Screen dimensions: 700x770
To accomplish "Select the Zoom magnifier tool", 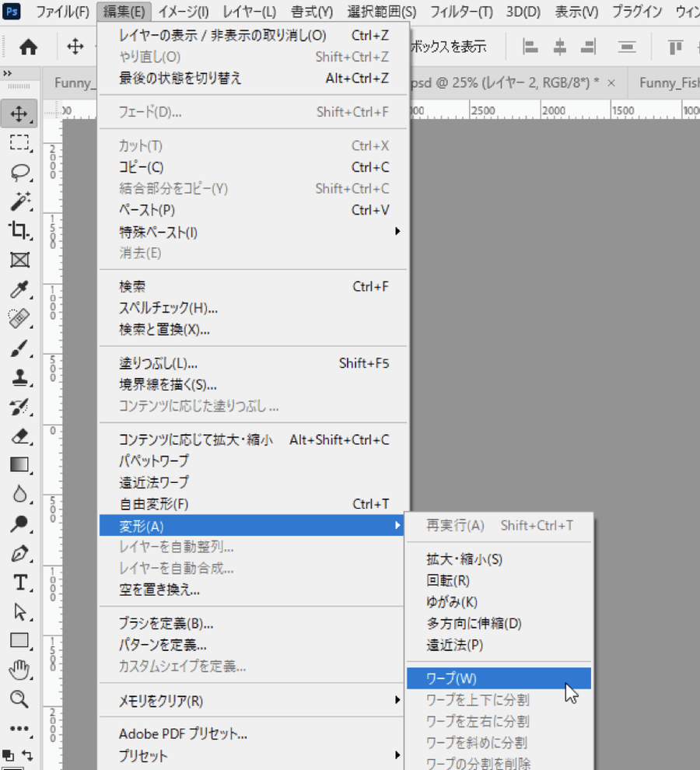I will tap(19, 698).
